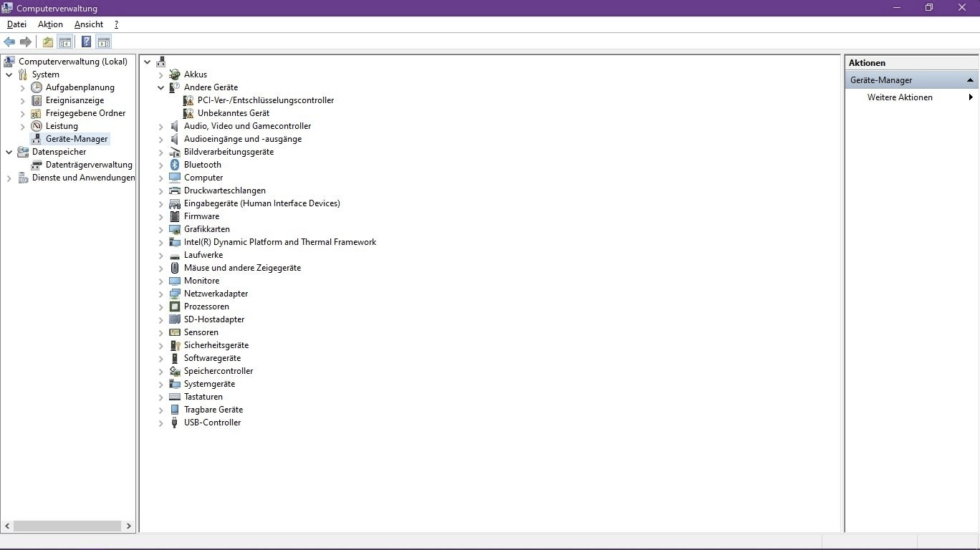Select the Softwaregeräte category row
980x550 pixels.
[x=212, y=358]
